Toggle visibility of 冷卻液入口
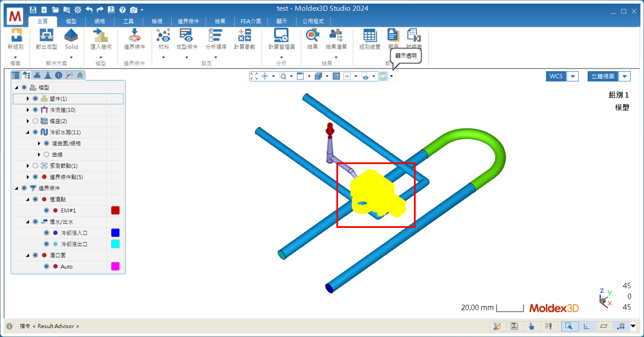Screen dimensions: 644x337 [46, 233]
